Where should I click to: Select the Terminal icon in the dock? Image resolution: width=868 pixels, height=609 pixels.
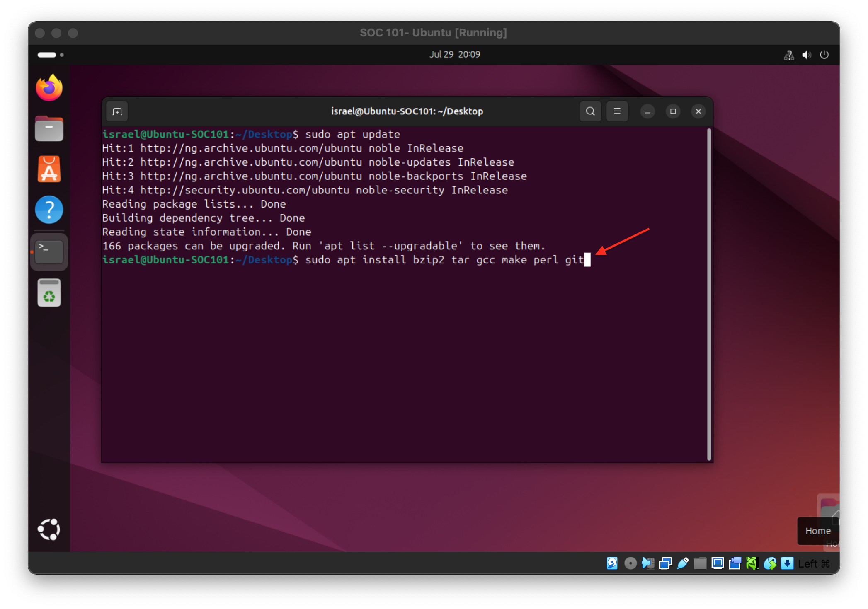(49, 251)
